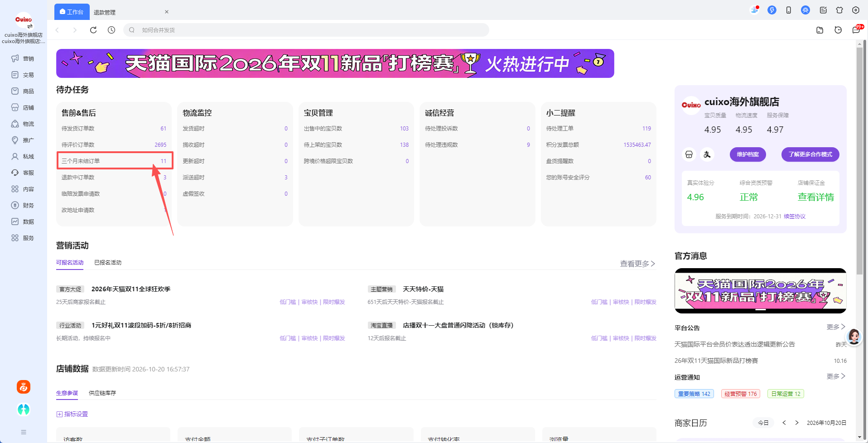Open the 营销 sidebar menu
The height and width of the screenshot is (443, 868).
point(23,58)
